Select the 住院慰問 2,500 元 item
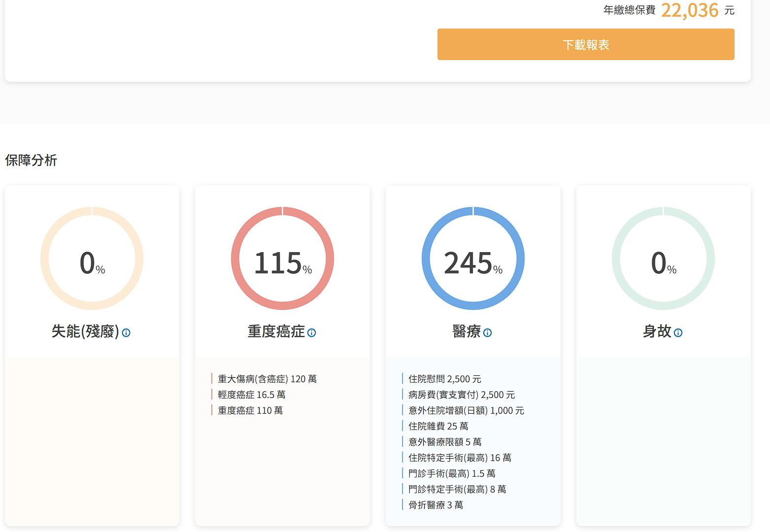Viewport: 770px width, 532px height. [444, 379]
